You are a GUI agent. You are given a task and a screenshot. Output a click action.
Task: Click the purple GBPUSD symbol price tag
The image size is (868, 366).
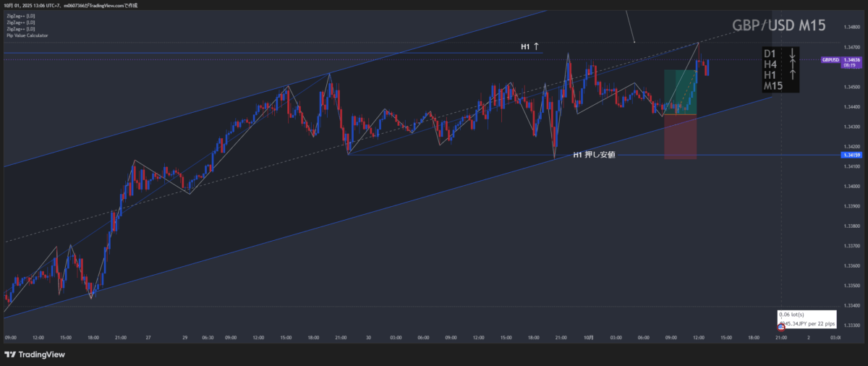pos(830,59)
